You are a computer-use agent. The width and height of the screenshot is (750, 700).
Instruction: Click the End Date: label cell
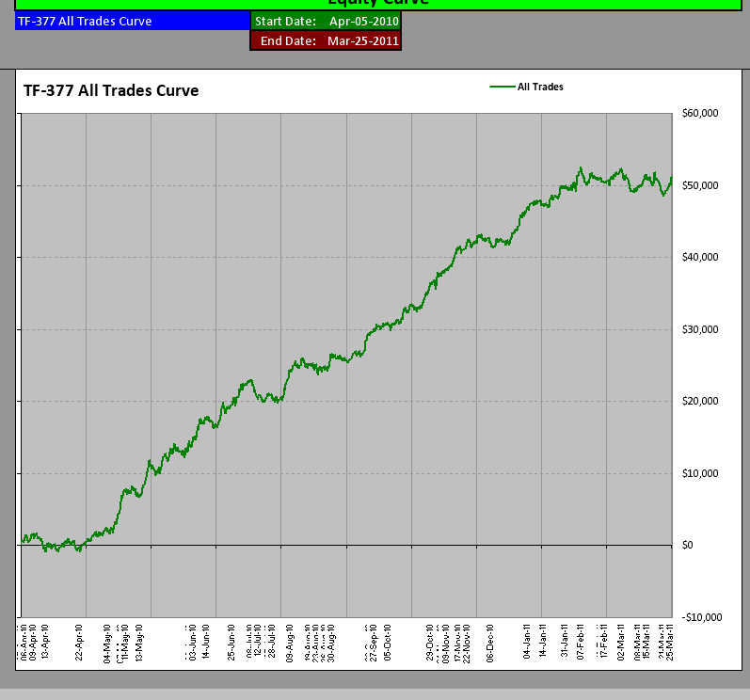click(288, 41)
